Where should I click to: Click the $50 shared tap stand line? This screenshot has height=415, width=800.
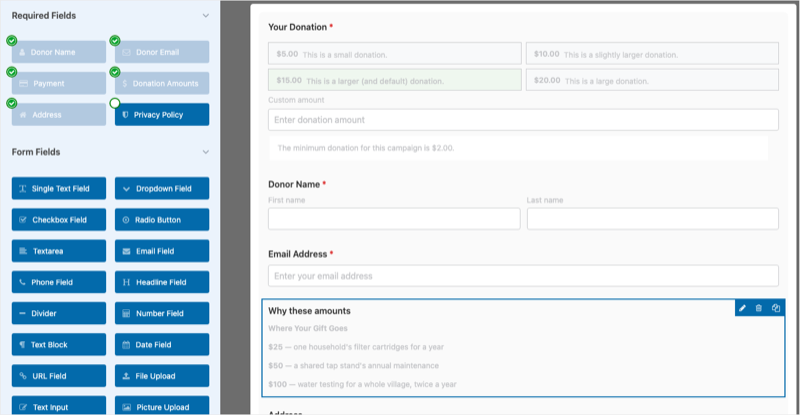pyautogui.click(x=354, y=365)
